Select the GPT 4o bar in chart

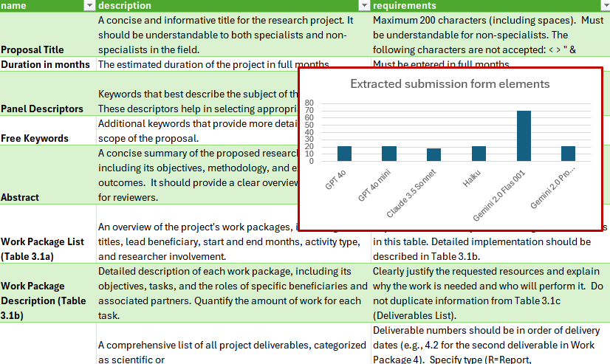pyautogui.click(x=344, y=154)
